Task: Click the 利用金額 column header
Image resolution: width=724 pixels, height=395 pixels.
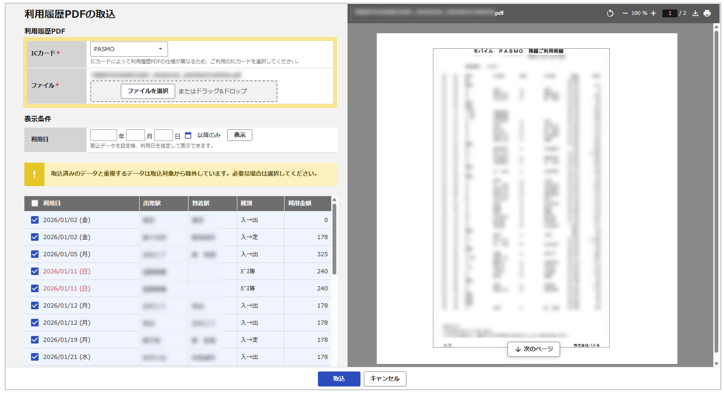Action: 308,203
